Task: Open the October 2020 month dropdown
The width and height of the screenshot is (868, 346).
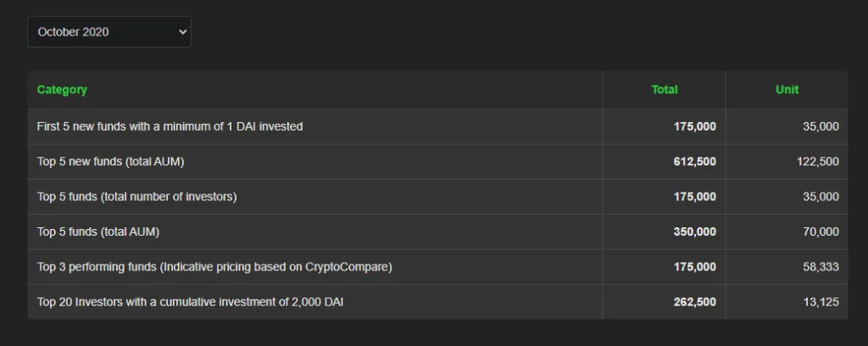Action: pyautogui.click(x=109, y=31)
